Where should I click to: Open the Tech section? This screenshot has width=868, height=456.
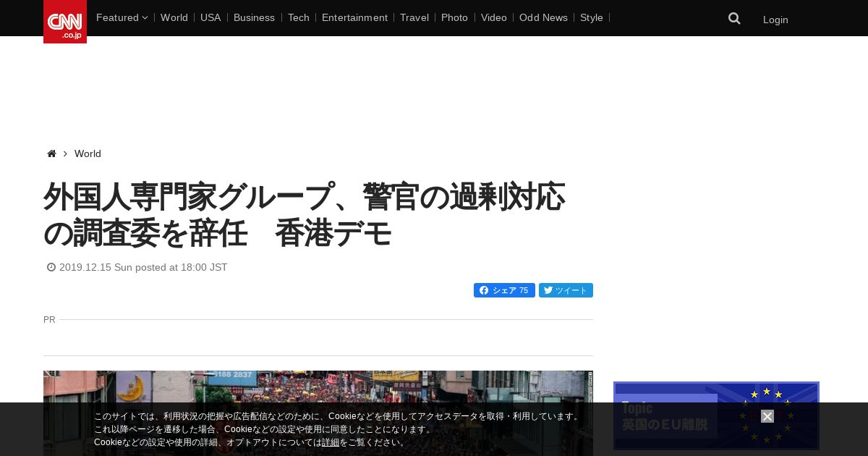click(298, 17)
